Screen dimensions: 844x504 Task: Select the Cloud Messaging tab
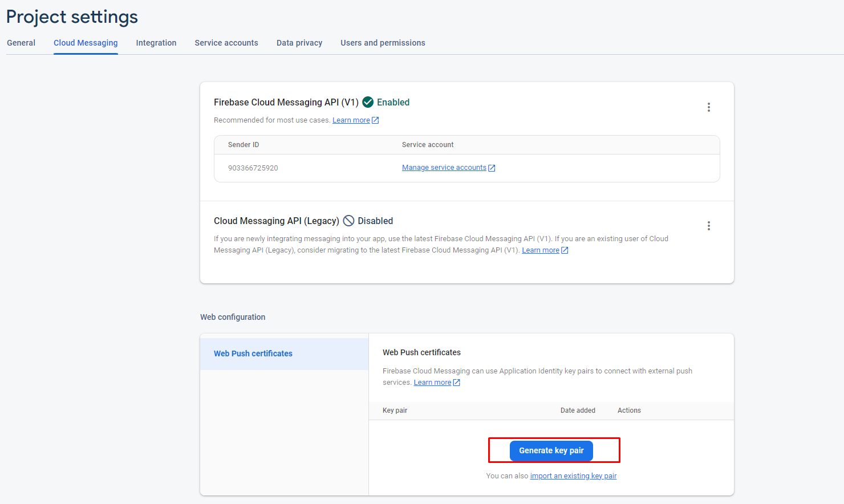[86, 43]
